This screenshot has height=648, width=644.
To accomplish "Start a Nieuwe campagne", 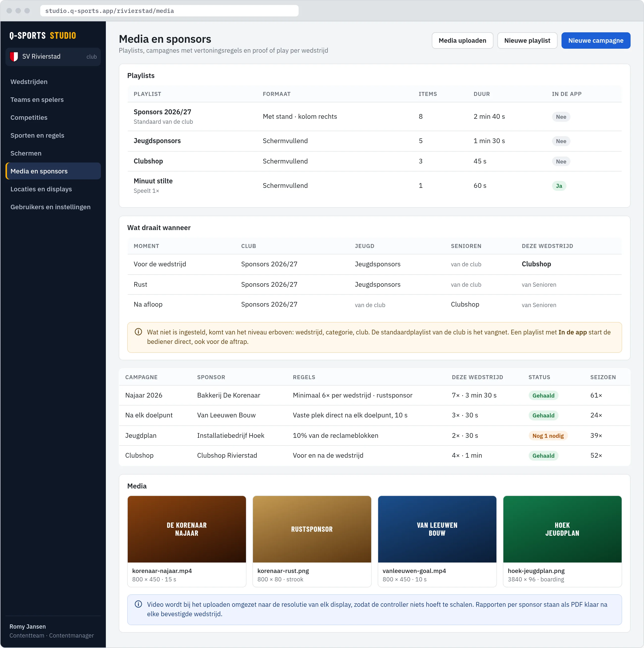I will coord(596,40).
